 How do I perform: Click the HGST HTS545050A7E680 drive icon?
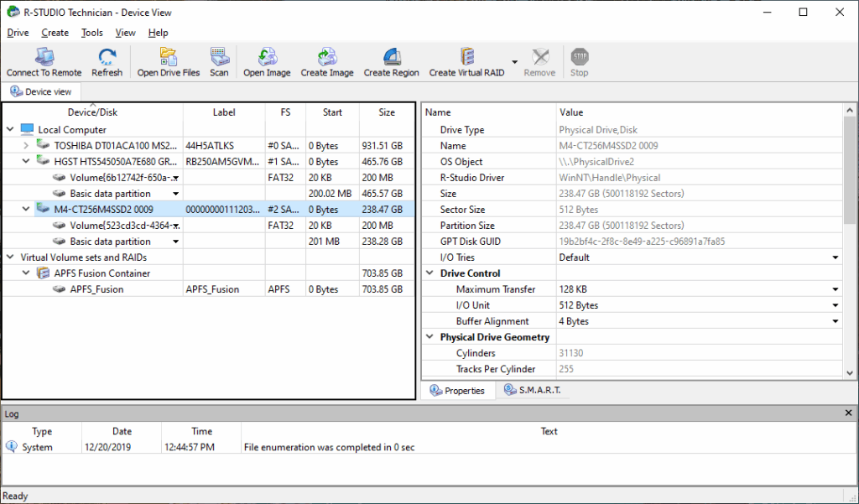pos(43,161)
